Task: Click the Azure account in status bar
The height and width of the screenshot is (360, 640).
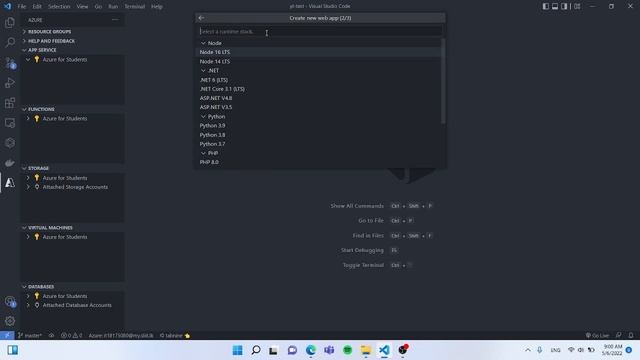Action: point(121,336)
